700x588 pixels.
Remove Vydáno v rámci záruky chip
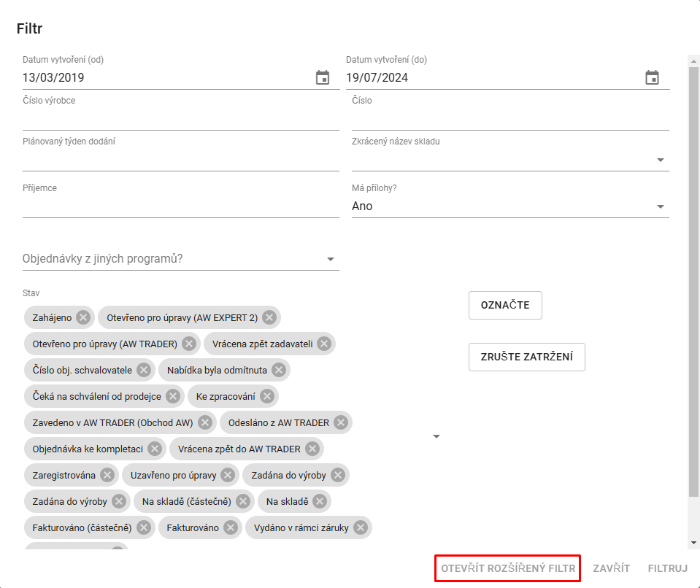pos(361,527)
